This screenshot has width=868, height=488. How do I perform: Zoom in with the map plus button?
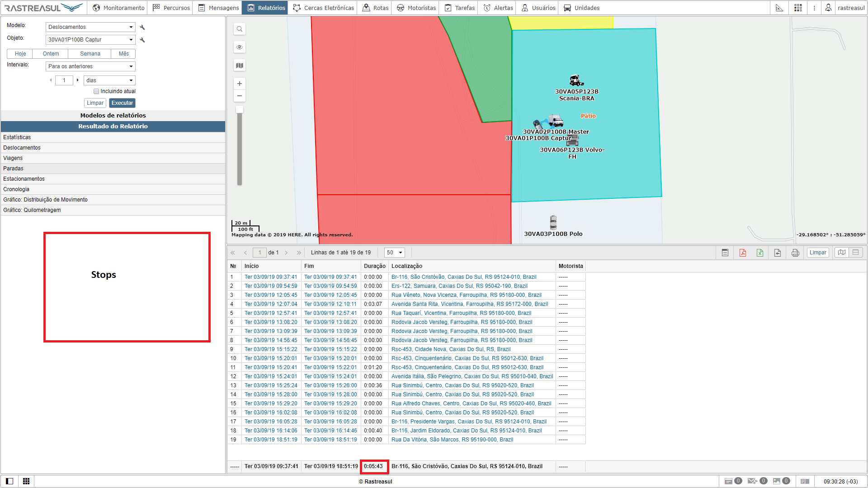240,84
